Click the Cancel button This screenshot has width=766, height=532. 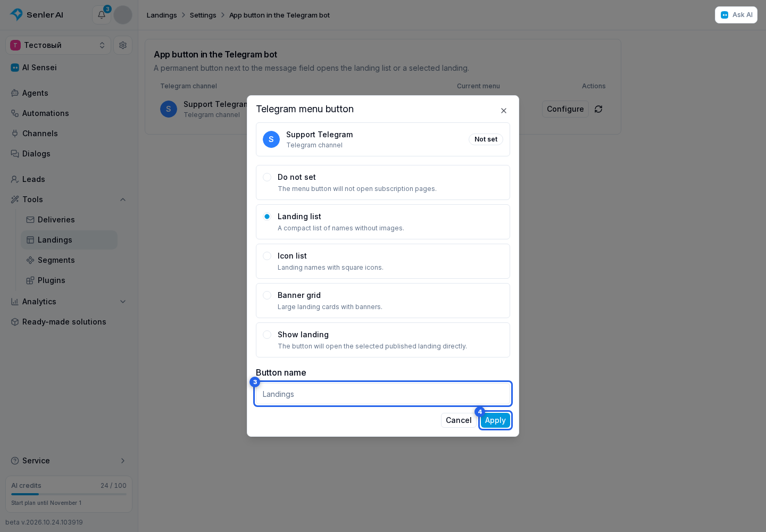459,420
